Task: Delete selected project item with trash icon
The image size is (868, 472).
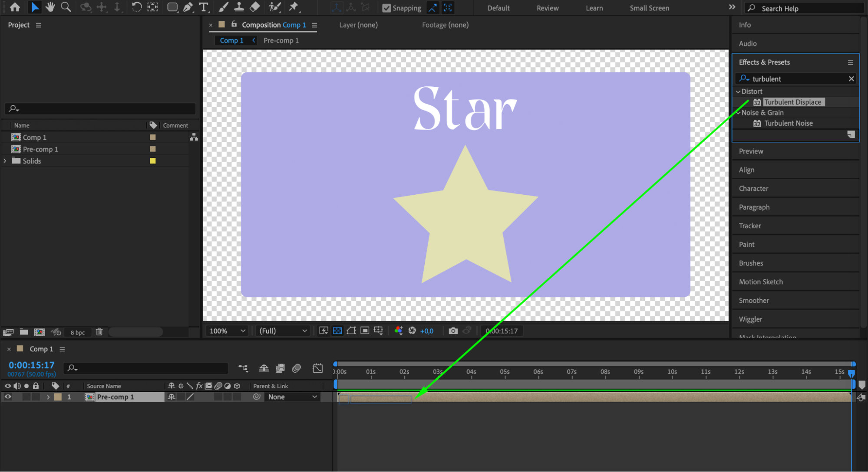Action: (x=99, y=332)
